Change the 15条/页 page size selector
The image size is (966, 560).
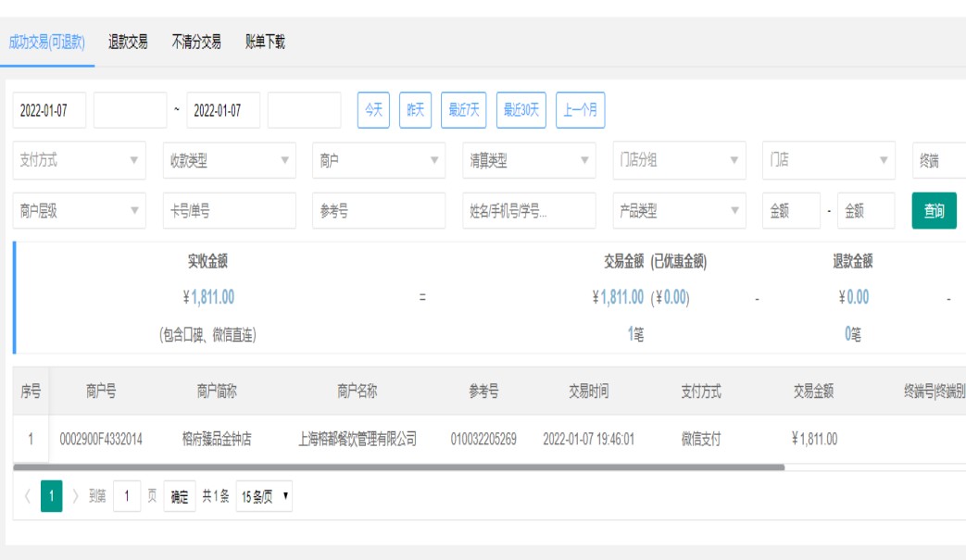(x=264, y=497)
